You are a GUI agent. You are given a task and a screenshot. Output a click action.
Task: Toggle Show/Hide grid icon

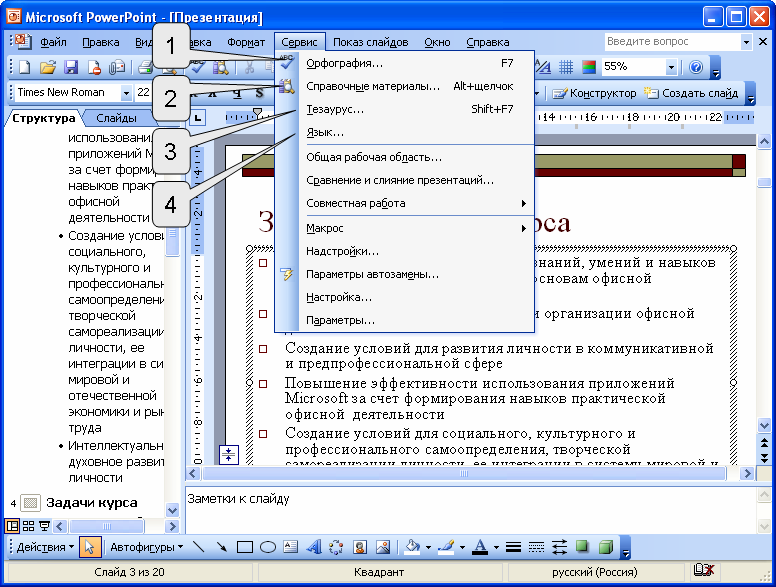[566, 67]
